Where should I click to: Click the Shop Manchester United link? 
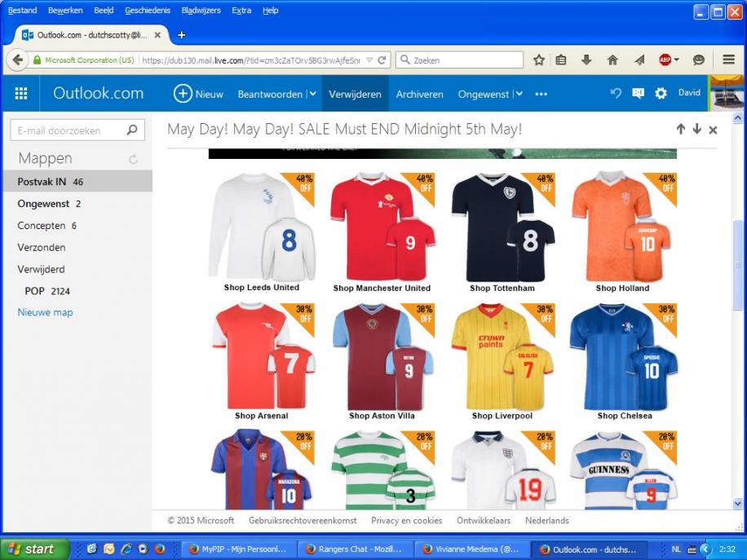[382, 288]
